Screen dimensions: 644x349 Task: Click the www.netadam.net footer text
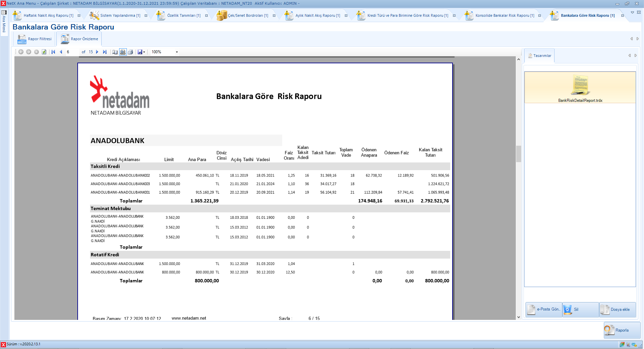click(189, 318)
